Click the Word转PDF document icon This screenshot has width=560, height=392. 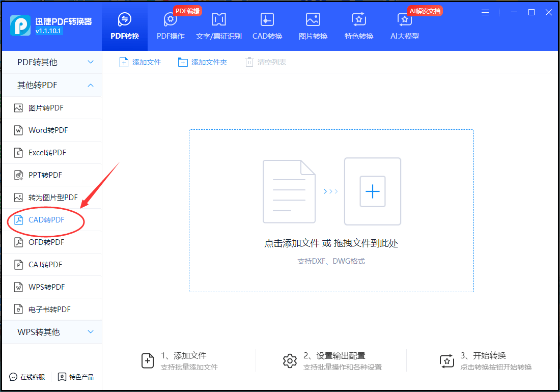[x=18, y=130]
